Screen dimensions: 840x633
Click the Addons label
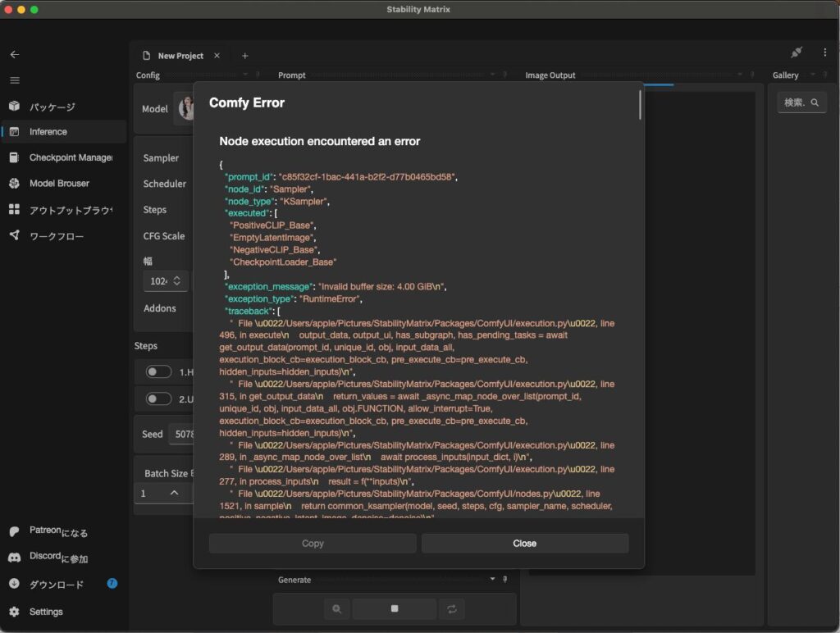point(160,308)
